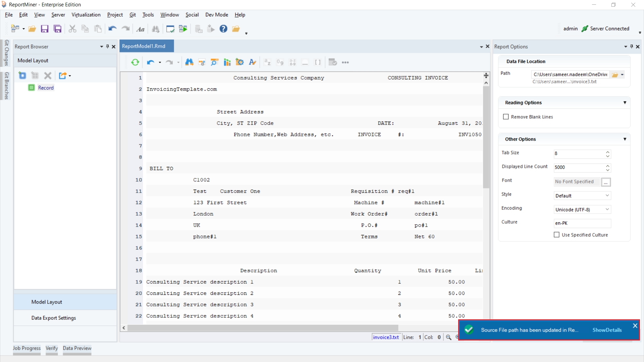Viewport: 644px width, 362px height.
Task: Collapse the Reading Options section
Action: pyautogui.click(x=625, y=103)
